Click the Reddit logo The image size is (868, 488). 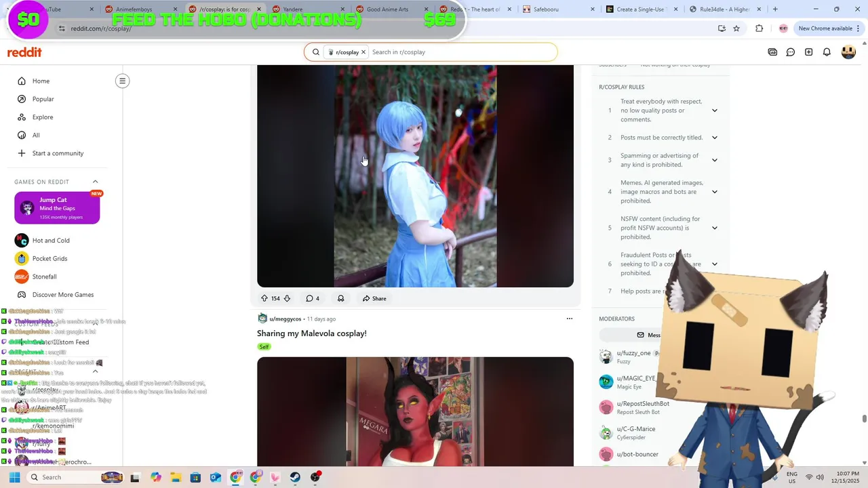(24, 52)
